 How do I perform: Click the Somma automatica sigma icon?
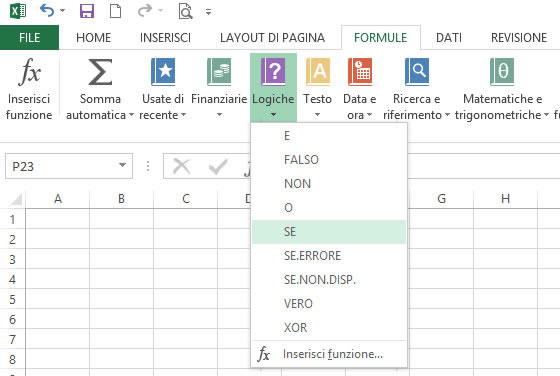[x=100, y=72]
